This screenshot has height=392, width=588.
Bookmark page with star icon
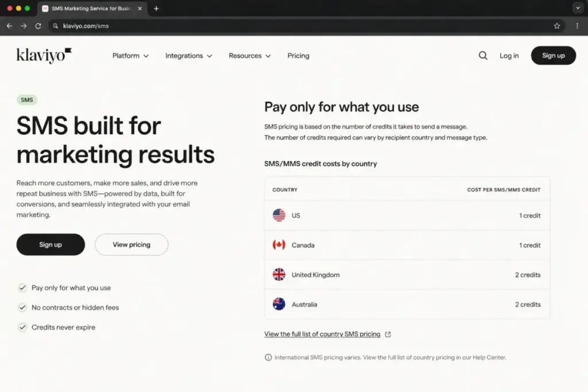click(557, 26)
